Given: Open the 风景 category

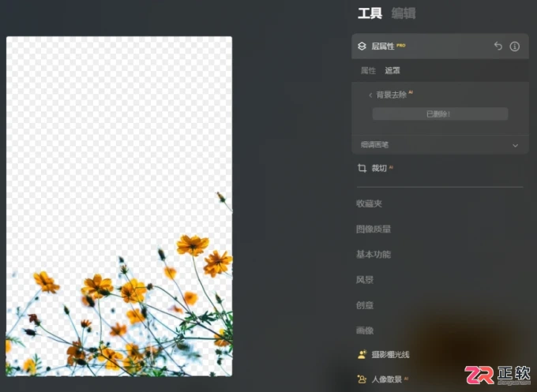Looking at the screenshot, I should point(364,280).
